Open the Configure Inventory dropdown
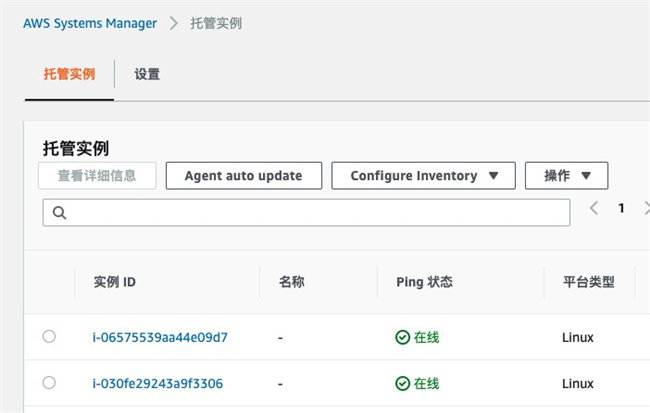Viewport: 650px width, 413px height. (x=423, y=176)
